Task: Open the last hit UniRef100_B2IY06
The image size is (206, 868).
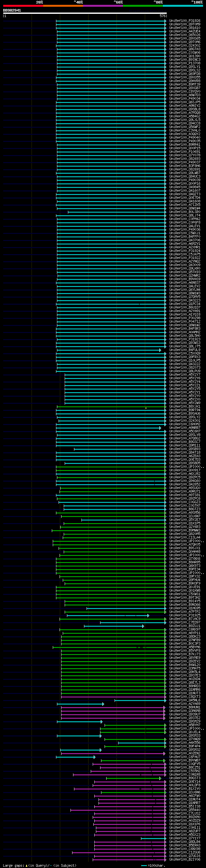Action: [185, 859]
